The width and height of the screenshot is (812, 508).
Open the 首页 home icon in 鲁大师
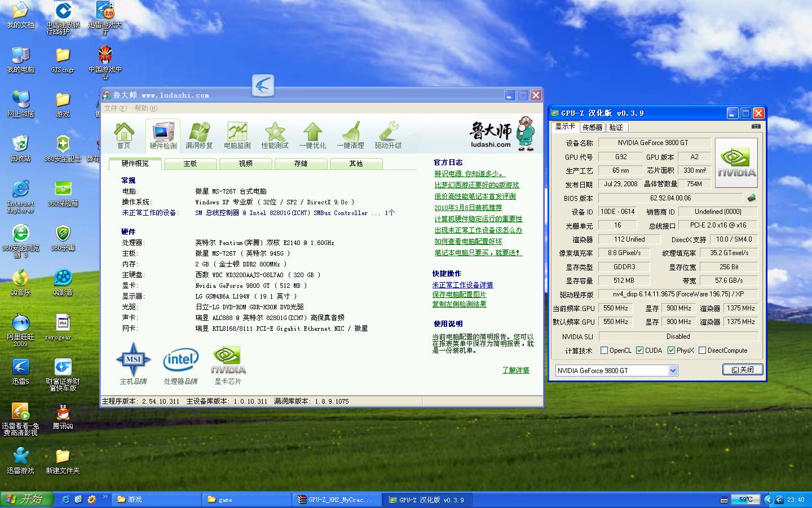[x=123, y=135]
